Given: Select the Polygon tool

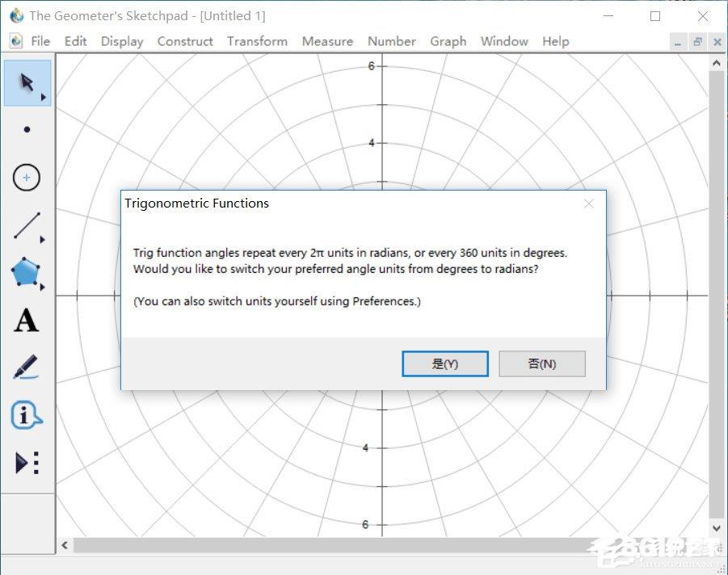Looking at the screenshot, I should tap(26, 272).
